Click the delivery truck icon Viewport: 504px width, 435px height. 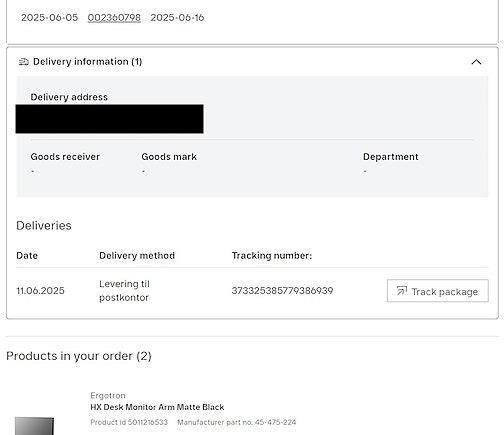coord(23,62)
